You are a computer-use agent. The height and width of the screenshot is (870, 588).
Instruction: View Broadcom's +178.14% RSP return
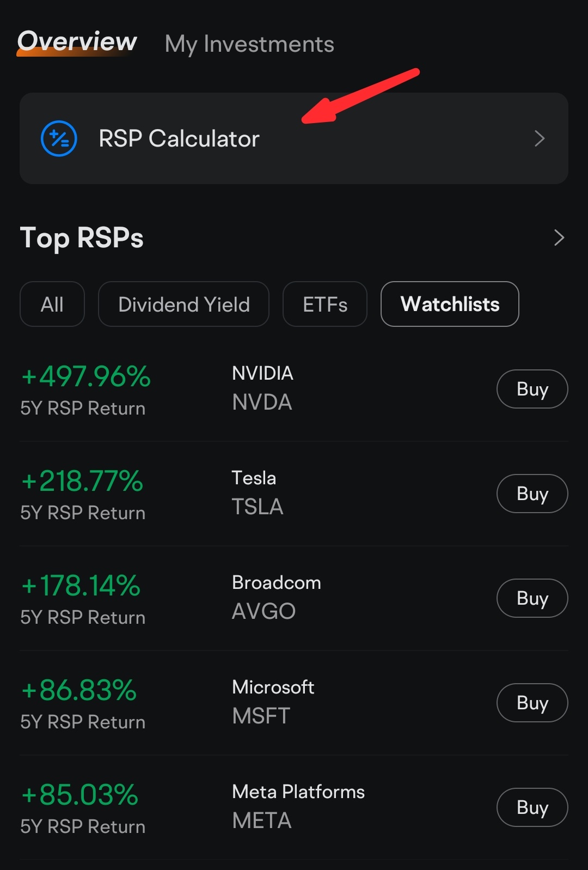(81, 586)
